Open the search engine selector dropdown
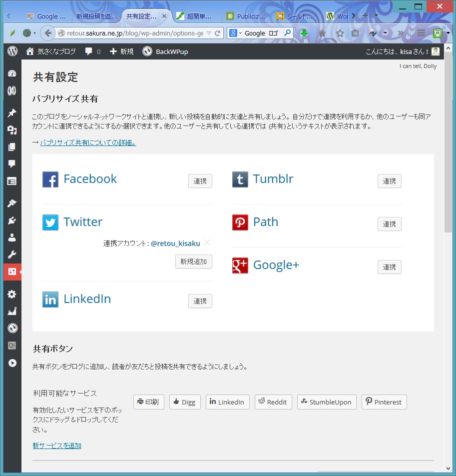 pyautogui.click(x=240, y=33)
